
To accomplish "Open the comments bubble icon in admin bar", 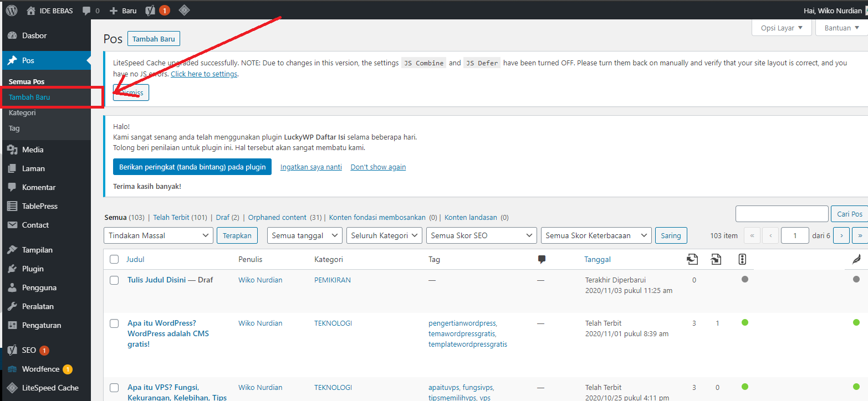I will [86, 11].
